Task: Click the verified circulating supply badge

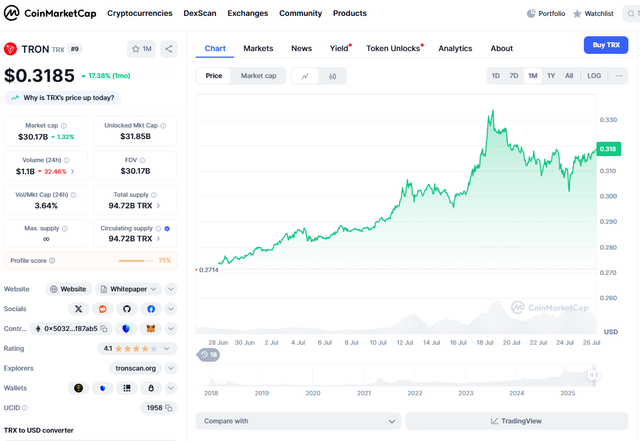Action: coord(167,229)
